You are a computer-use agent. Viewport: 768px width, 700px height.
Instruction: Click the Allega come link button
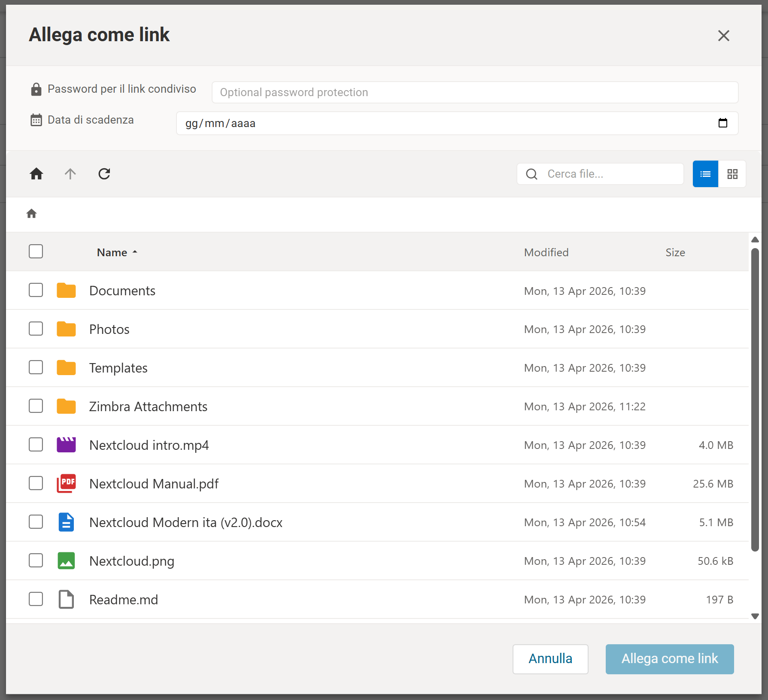(669, 659)
